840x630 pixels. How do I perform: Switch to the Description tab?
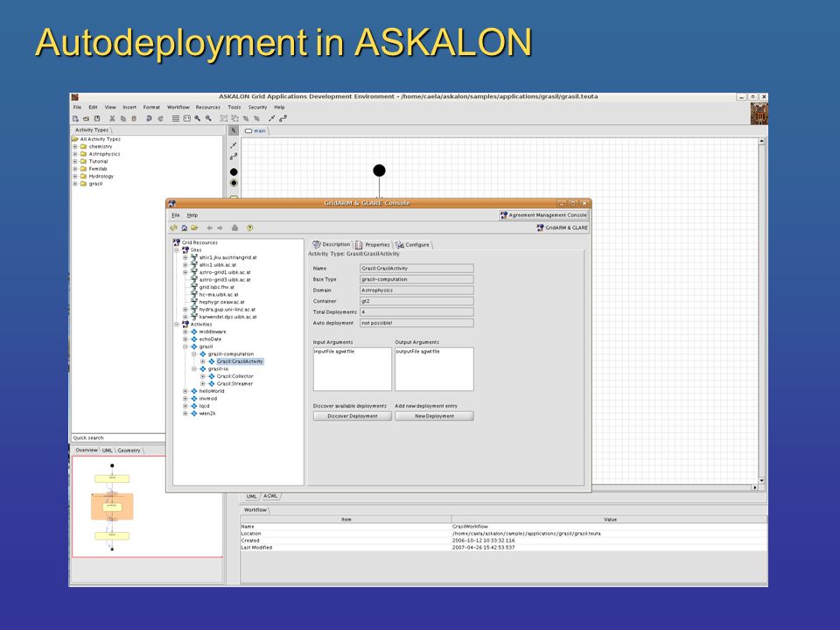coord(332,244)
